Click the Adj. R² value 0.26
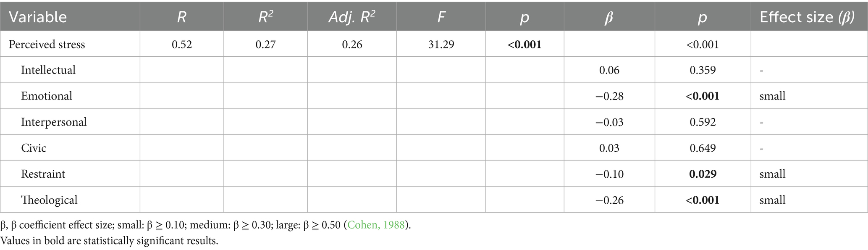 click(x=352, y=44)
